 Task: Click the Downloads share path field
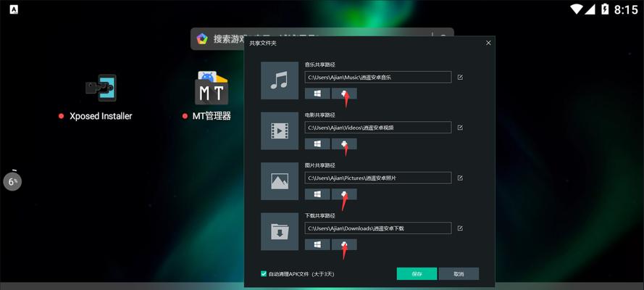[x=377, y=228]
